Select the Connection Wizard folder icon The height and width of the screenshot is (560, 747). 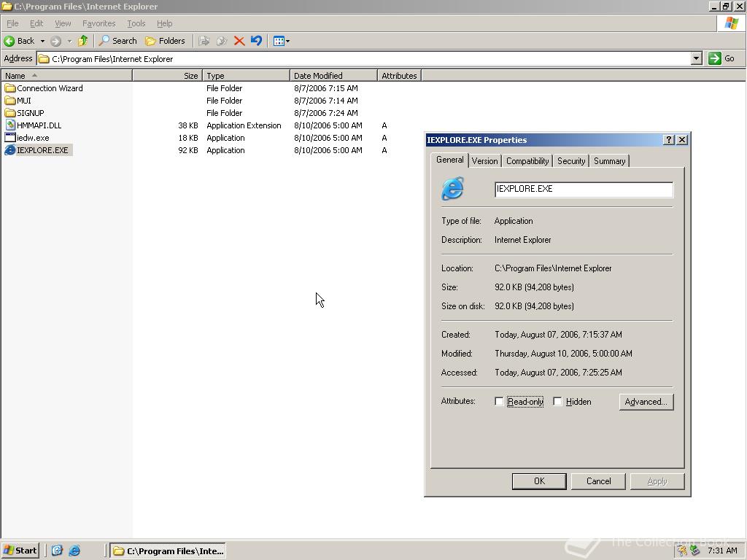click(10, 88)
